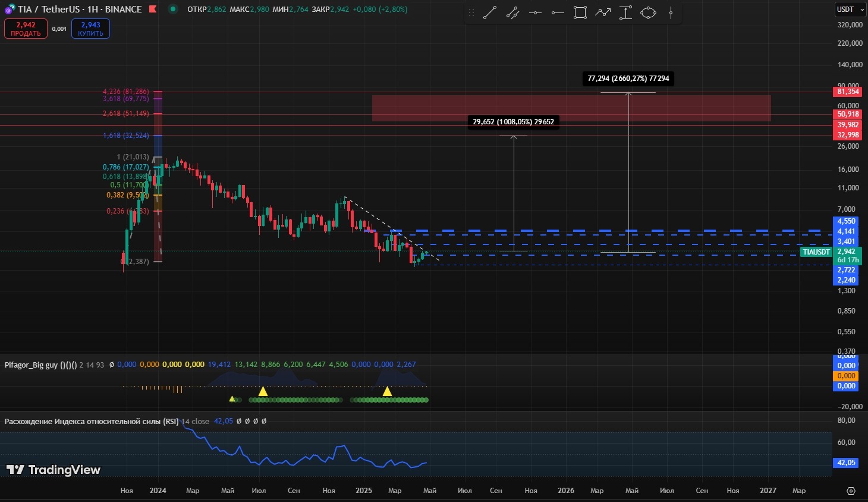Image resolution: width=868 pixels, height=502 pixels.
Task: Click the 50,918 red price label
Action: [848, 114]
